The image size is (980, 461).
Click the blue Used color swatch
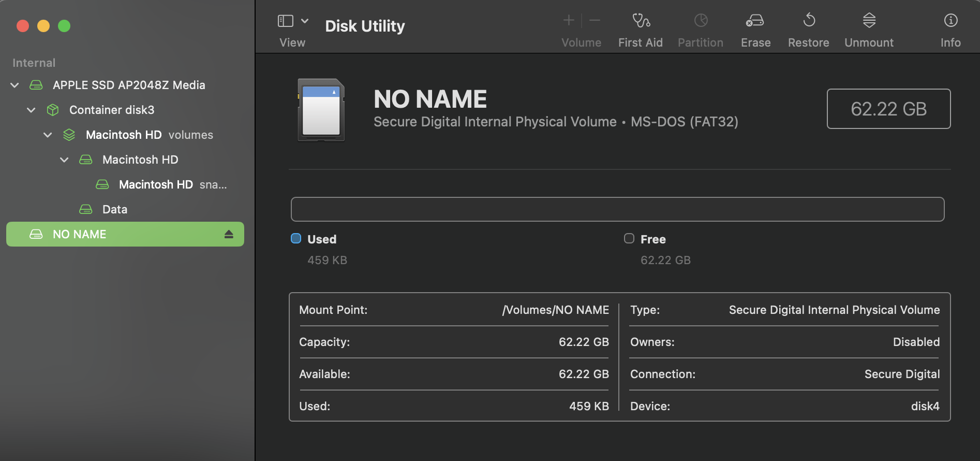[x=296, y=238]
